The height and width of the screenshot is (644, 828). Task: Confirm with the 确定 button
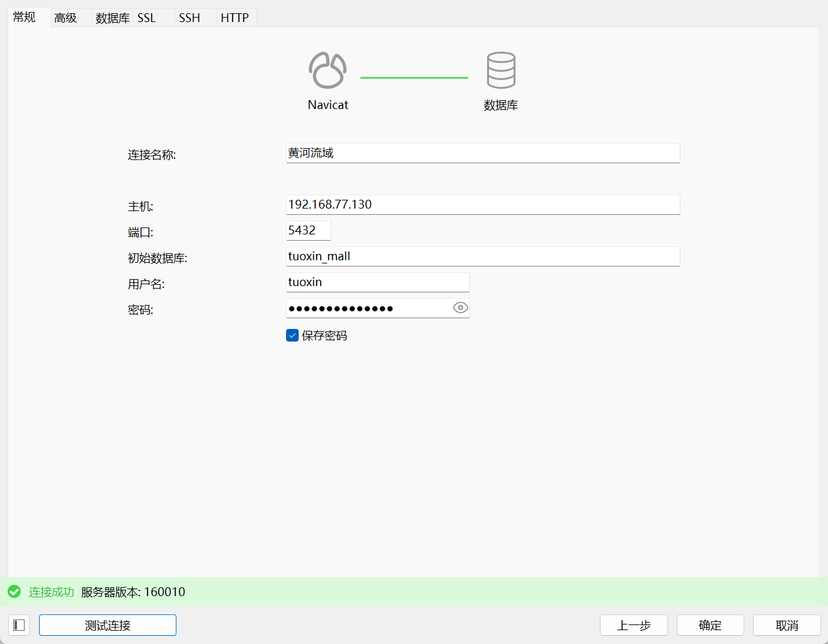click(710, 625)
